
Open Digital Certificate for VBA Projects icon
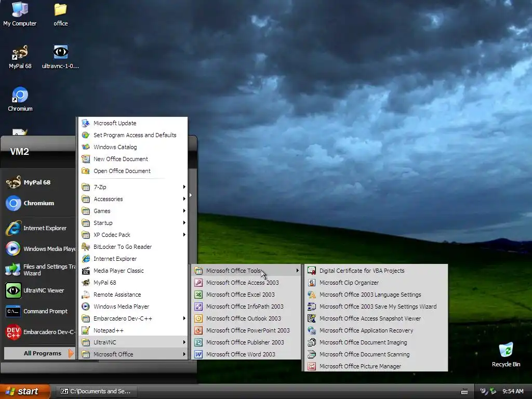point(312,271)
